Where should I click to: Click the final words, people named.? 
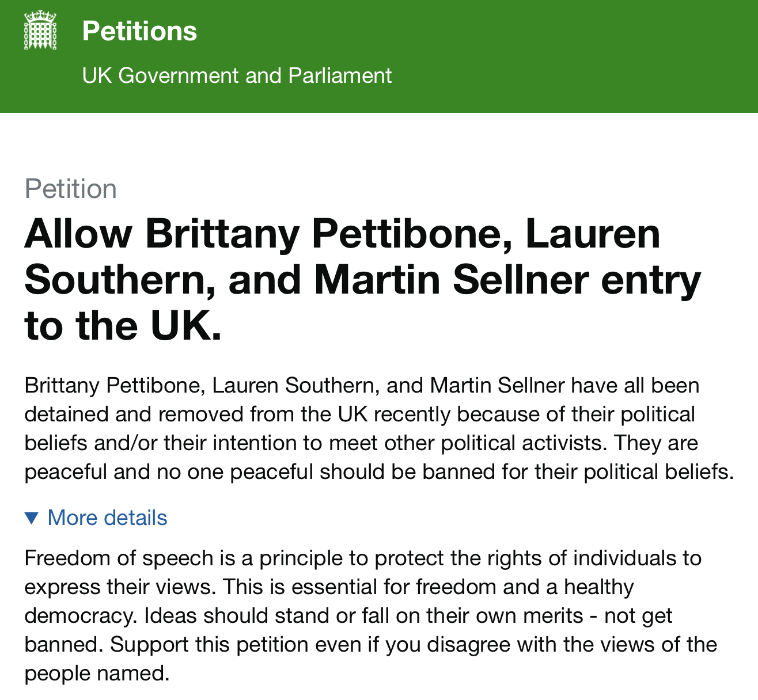tap(97, 673)
